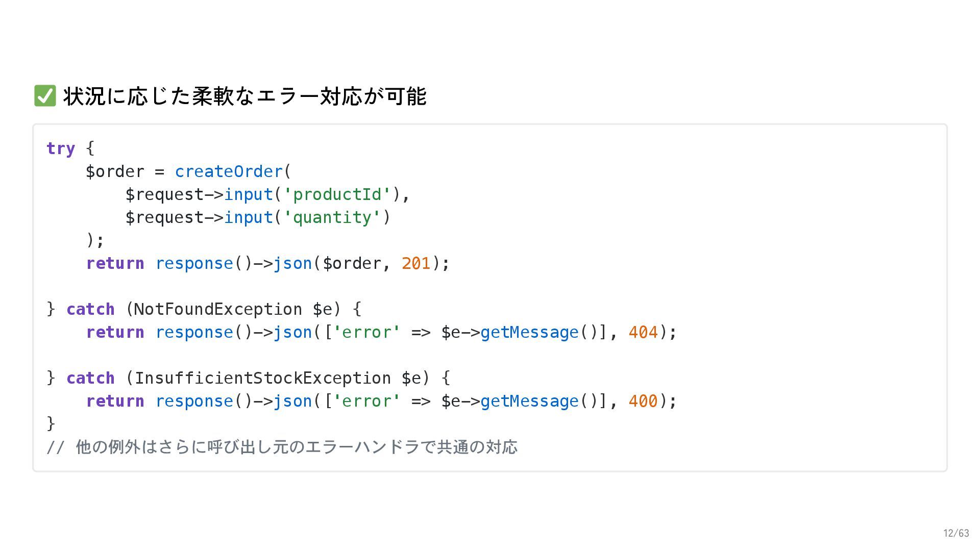Click the closing brace of final catch block

pos(51,423)
